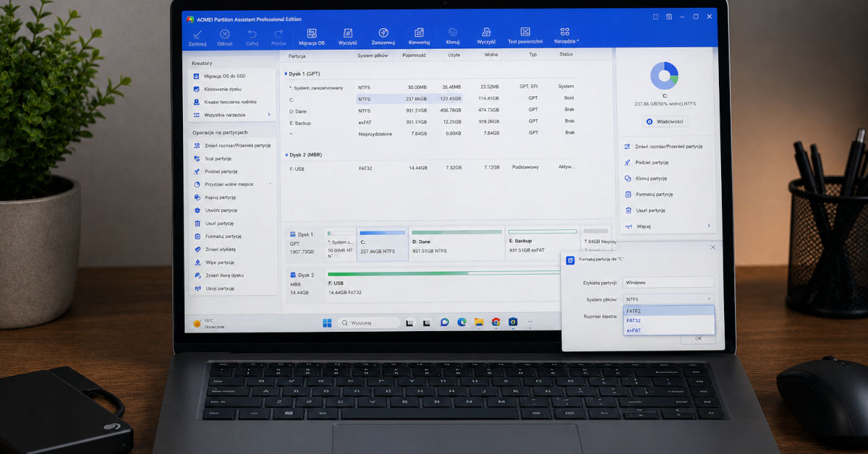Launch Test powierzchni from the toolbar
This screenshot has height=454, width=868.
click(525, 37)
